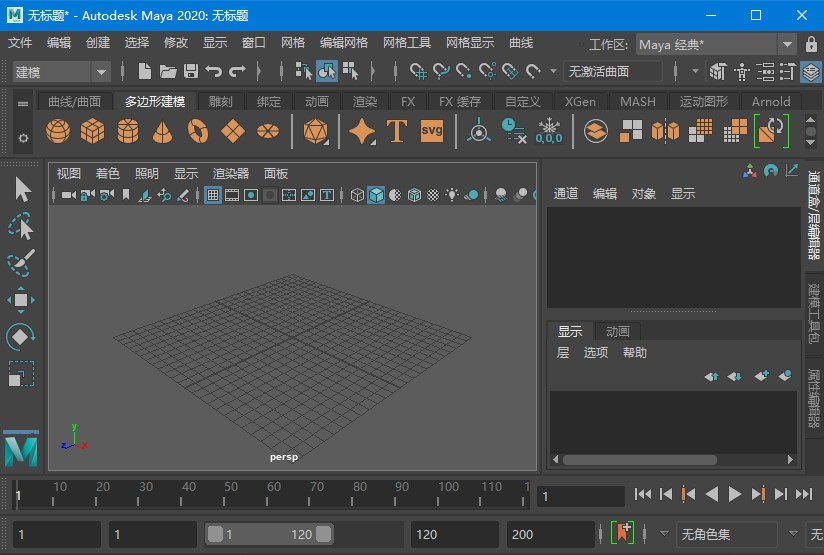Click the play forward button

click(x=735, y=494)
